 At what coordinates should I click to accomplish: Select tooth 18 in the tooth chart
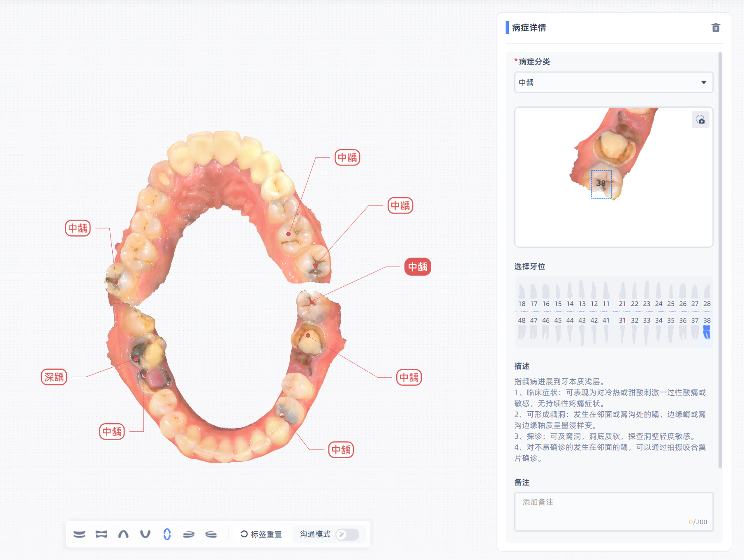522,295
